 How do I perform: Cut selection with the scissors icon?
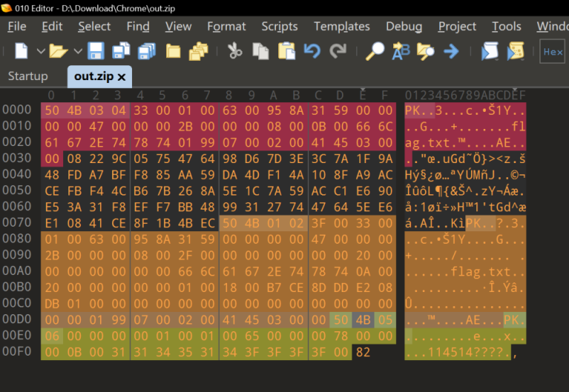234,52
